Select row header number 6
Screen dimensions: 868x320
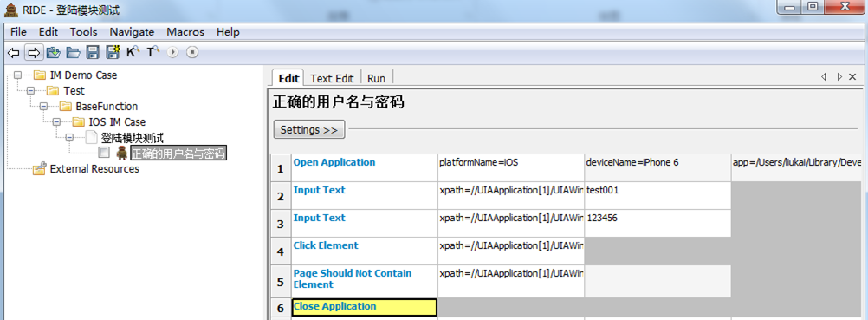(281, 308)
